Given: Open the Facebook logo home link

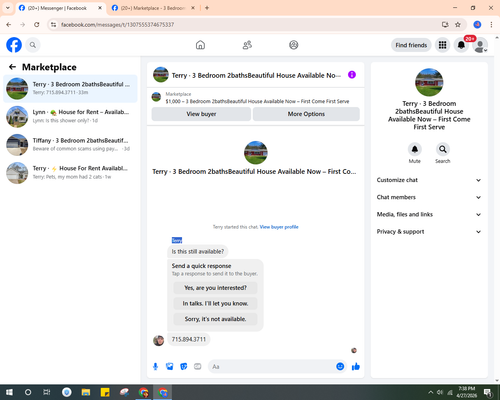Looking at the screenshot, I should coord(14,45).
